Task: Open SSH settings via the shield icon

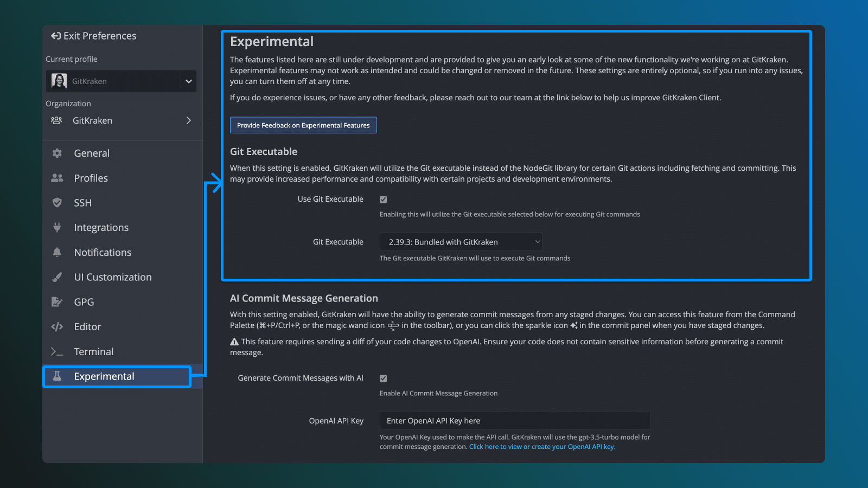Action: click(x=57, y=202)
